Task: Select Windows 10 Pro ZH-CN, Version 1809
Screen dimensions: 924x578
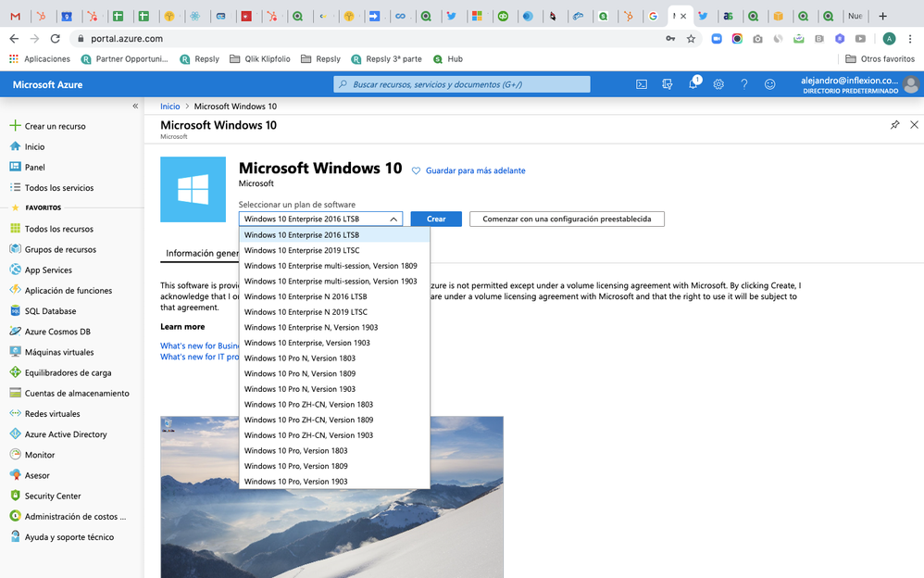Action: coord(334,420)
